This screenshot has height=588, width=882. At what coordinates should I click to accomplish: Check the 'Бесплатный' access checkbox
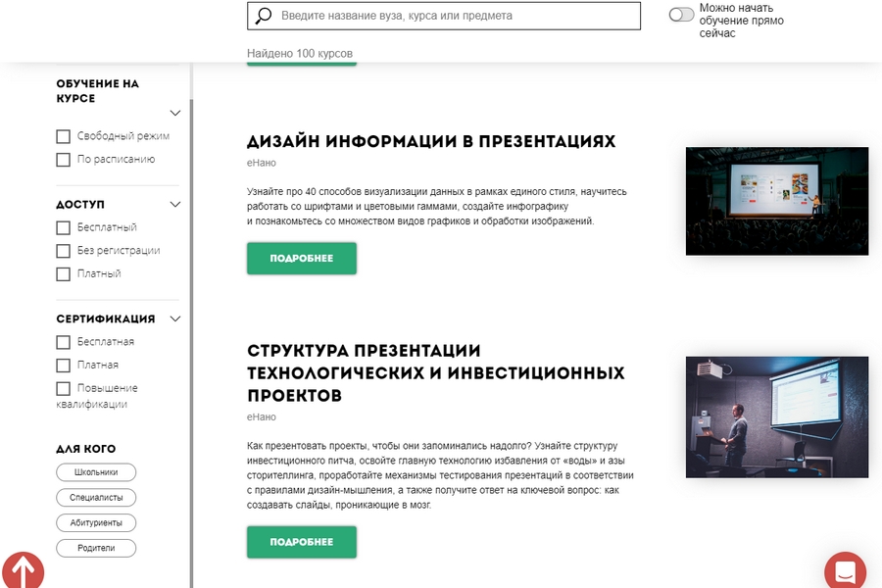63,227
